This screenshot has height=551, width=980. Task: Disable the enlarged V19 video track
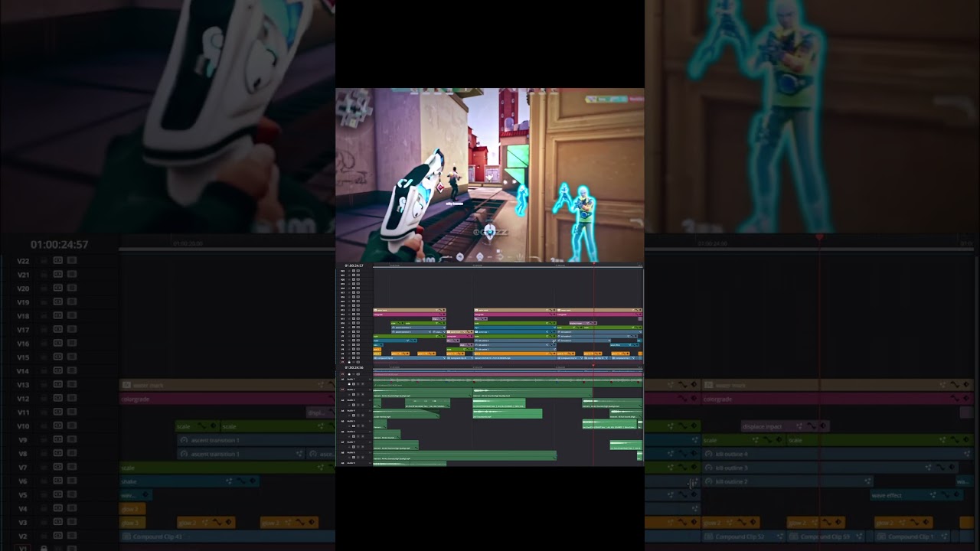coord(72,302)
